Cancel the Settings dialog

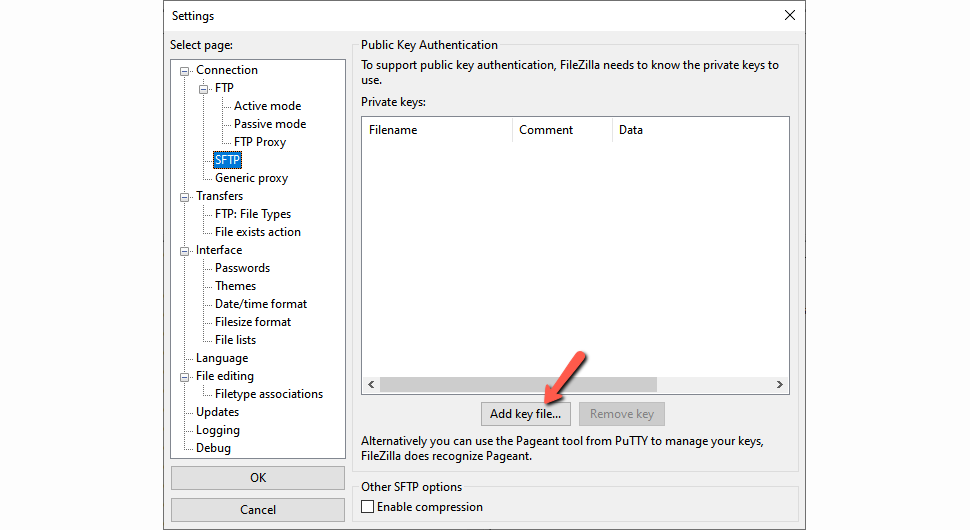click(258, 510)
